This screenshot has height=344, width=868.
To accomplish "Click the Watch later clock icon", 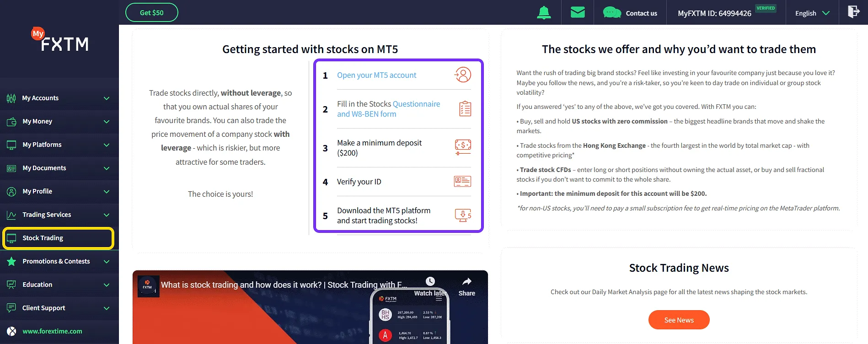I will (x=430, y=281).
